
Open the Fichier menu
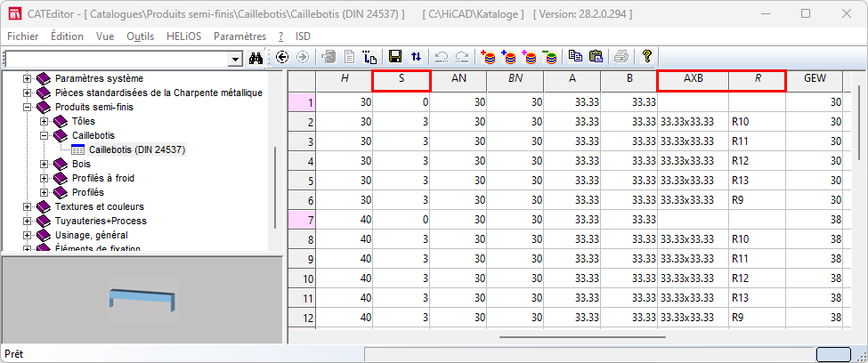[22, 36]
